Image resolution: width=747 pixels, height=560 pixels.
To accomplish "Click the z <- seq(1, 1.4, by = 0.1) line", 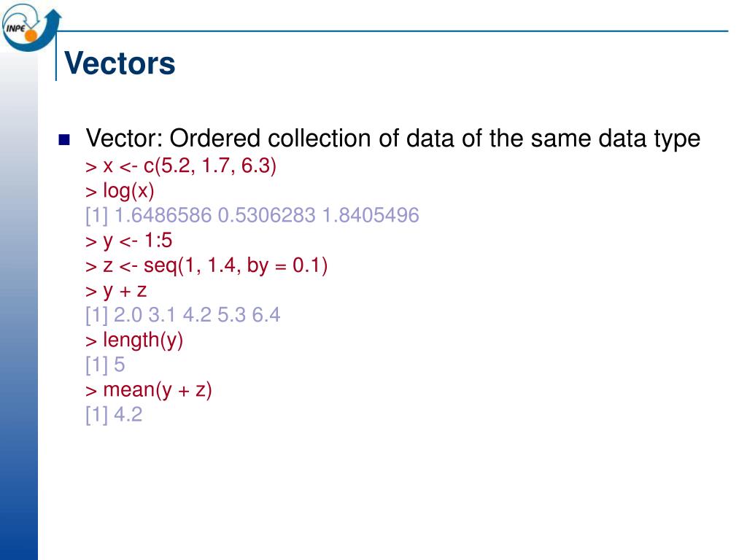I will (x=206, y=265).
